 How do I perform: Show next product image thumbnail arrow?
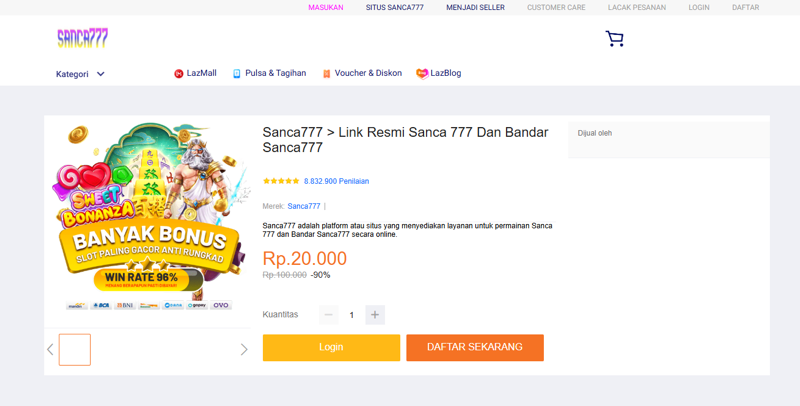(244, 350)
